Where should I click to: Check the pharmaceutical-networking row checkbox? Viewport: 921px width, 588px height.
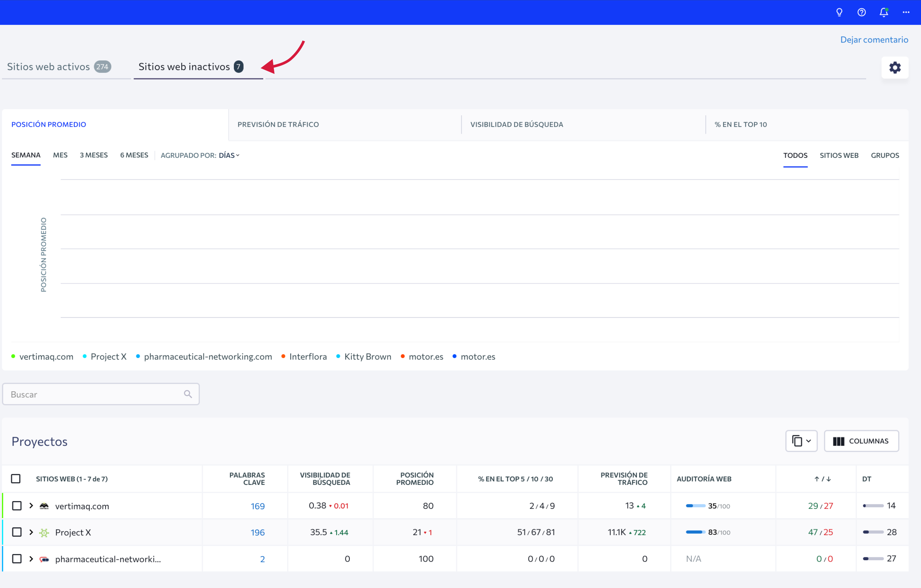pos(17,559)
